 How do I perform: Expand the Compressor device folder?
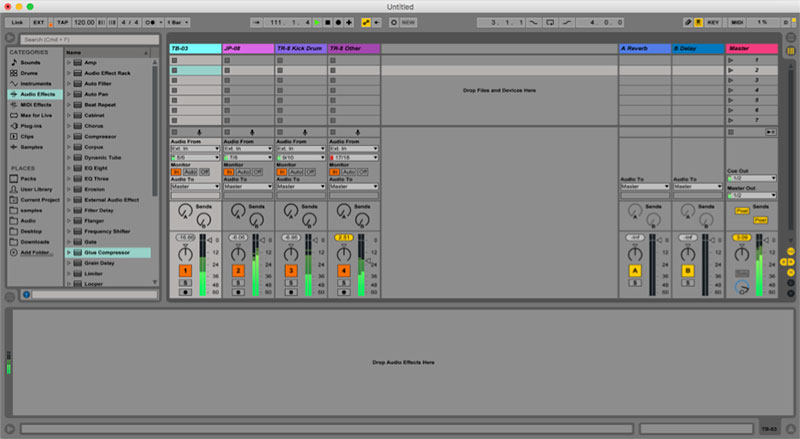click(x=69, y=137)
